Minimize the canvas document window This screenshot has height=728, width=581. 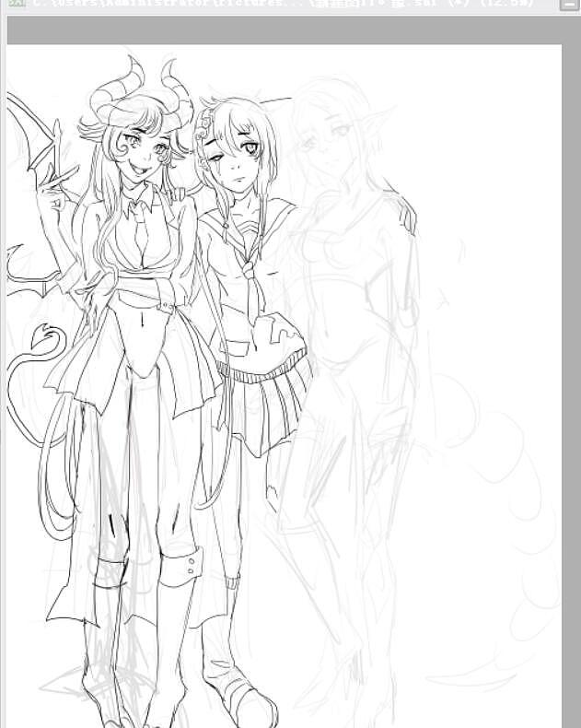(x=569, y=5)
